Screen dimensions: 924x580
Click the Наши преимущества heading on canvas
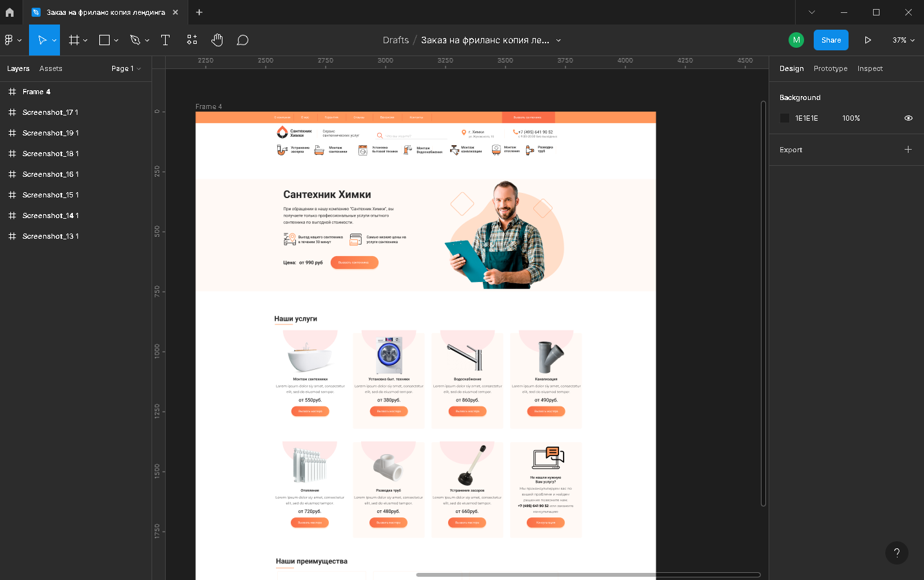[x=311, y=561]
